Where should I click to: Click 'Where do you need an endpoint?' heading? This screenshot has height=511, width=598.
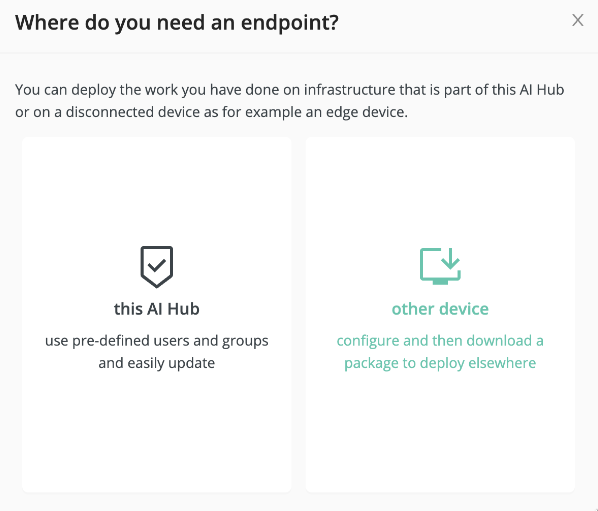[x=177, y=22]
